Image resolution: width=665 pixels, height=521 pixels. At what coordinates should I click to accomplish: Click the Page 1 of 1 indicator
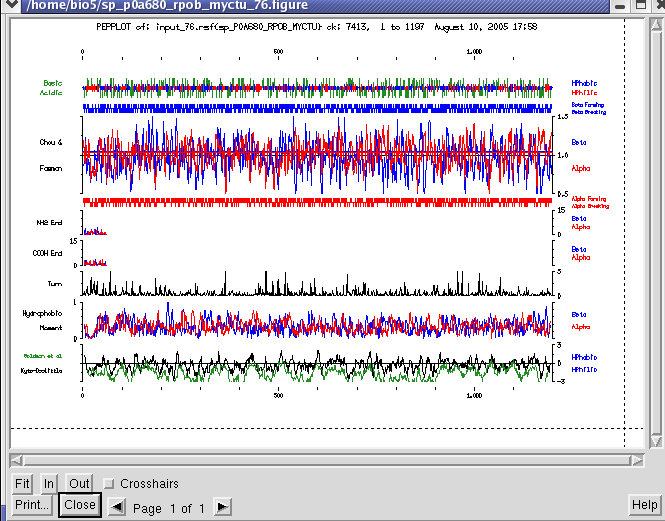tap(169, 508)
